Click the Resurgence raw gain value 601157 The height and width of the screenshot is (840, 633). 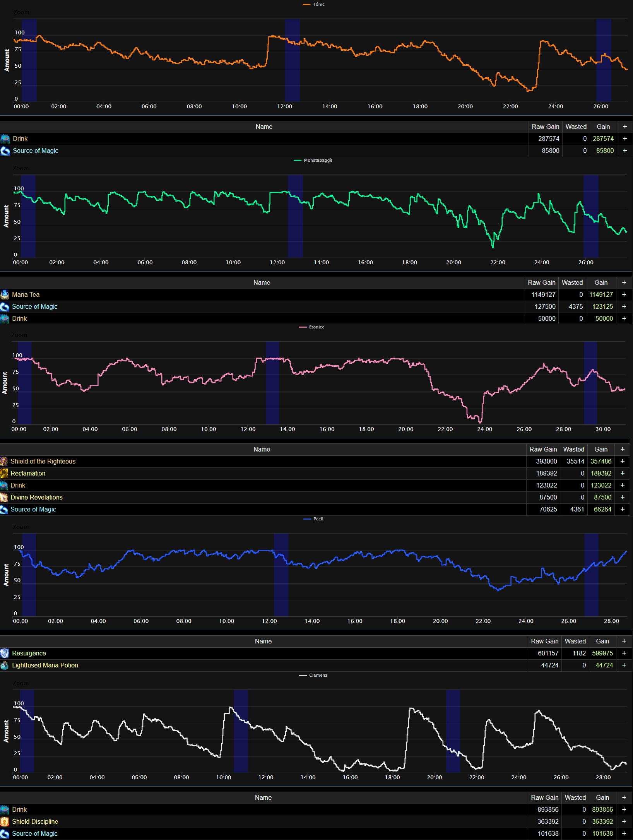548,654
